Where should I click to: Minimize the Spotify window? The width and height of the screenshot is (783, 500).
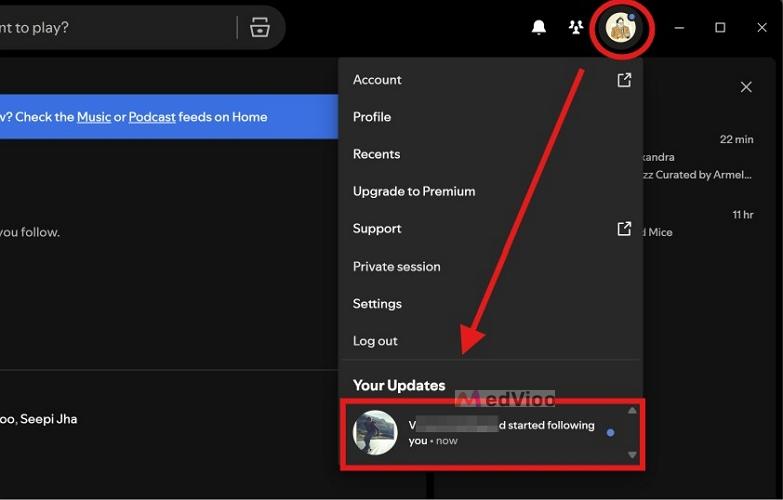679,27
